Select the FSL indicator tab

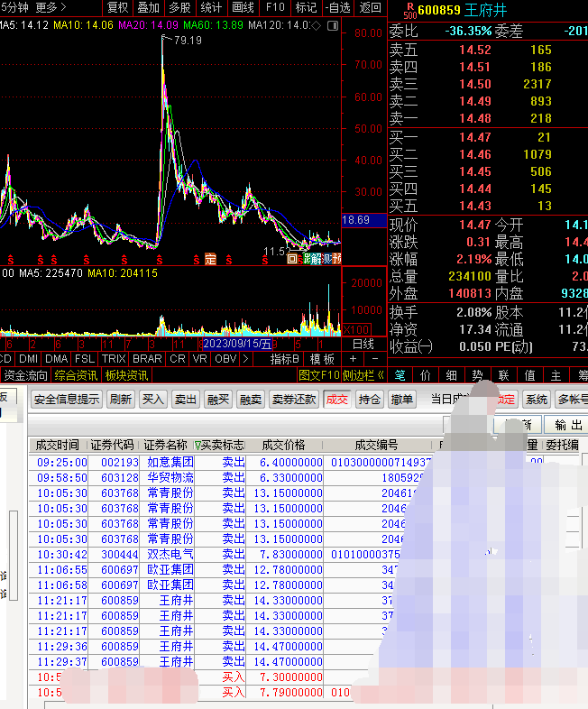click(x=85, y=359)
